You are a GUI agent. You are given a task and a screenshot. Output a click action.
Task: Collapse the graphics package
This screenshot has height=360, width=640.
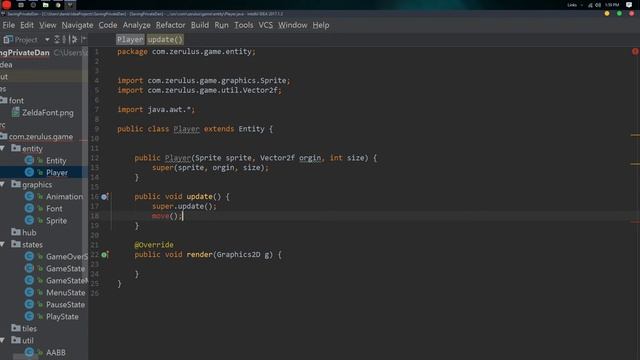3,184
